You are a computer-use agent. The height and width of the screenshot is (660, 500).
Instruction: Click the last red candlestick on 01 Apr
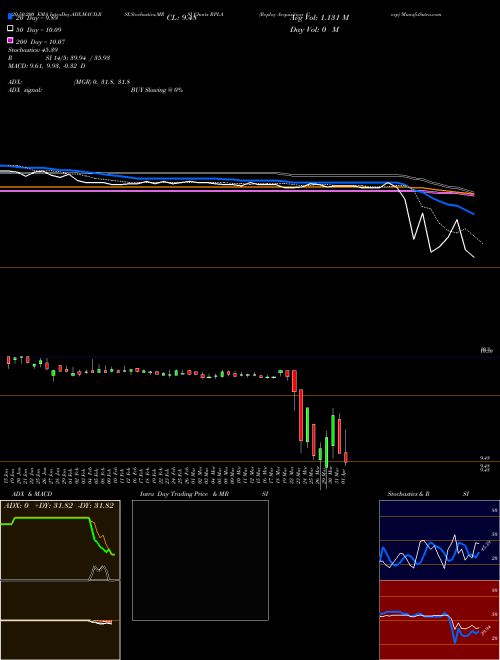[x=346, y=457]
